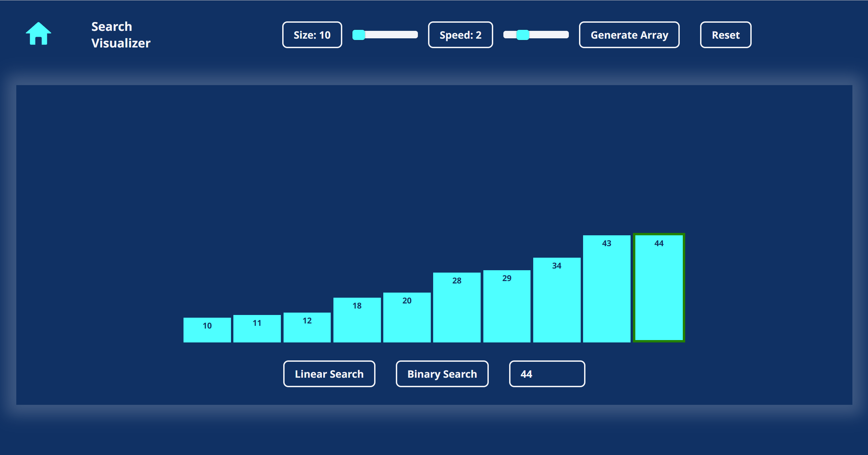868x455 pixels.
Task: Select the bar labeled 29
Action: click(507, 306)
